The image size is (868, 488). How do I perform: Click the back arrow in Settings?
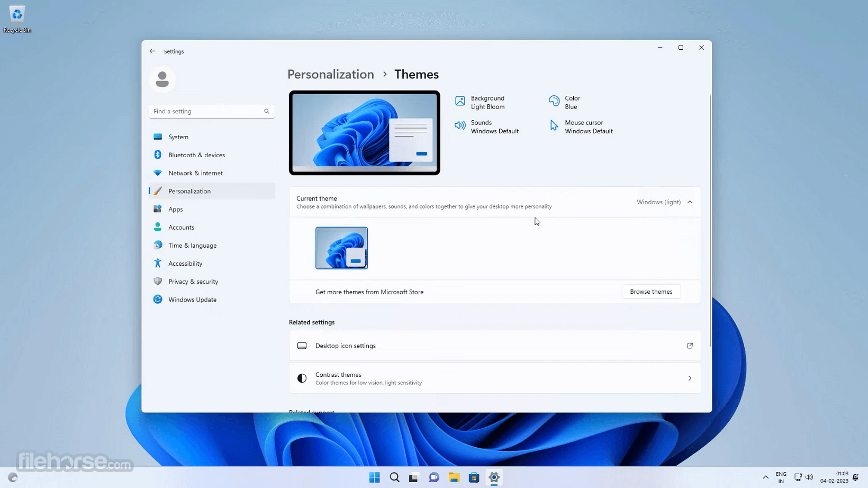click(152, 51)
